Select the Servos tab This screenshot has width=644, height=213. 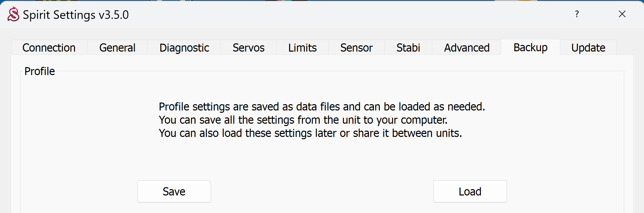[248, 48]
